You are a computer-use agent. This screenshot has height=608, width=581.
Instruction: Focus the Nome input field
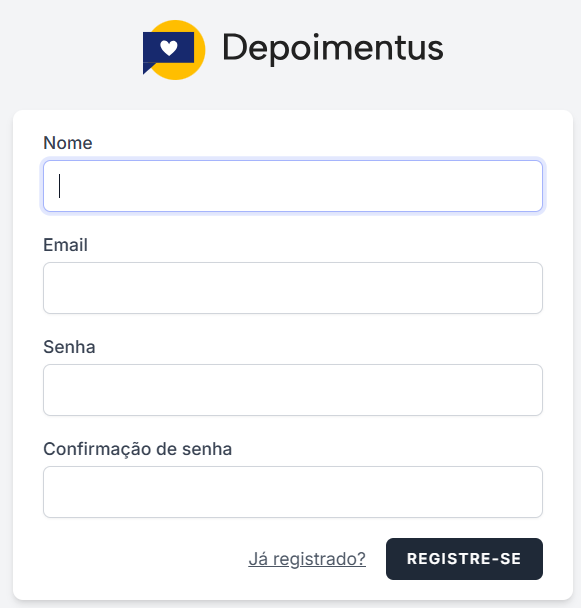click(x=293, y=186)
